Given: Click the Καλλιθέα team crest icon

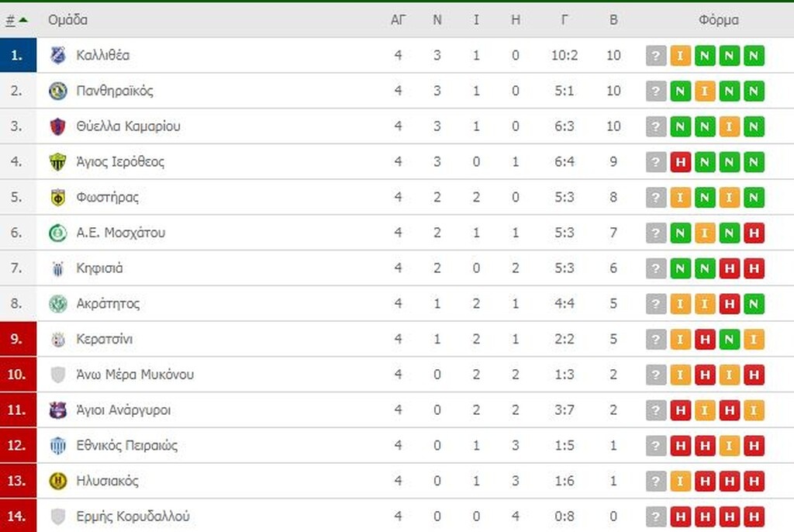Looking at the screenshot, I should click(58, 55).
